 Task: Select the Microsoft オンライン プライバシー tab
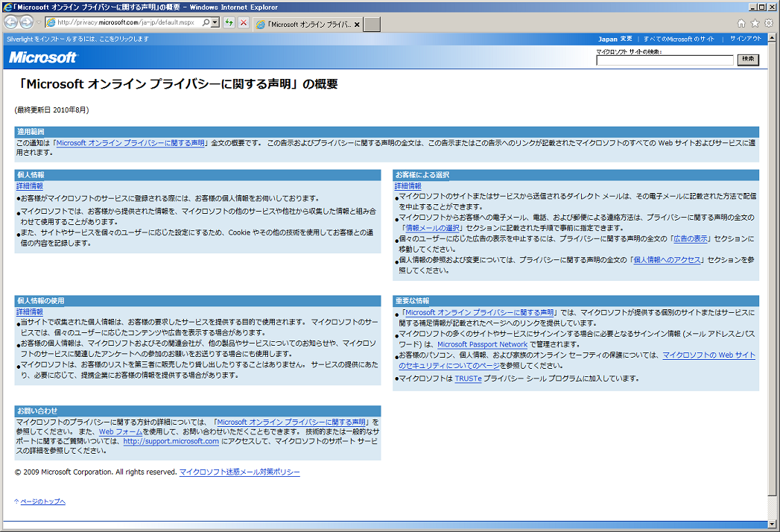click(304, 25)
